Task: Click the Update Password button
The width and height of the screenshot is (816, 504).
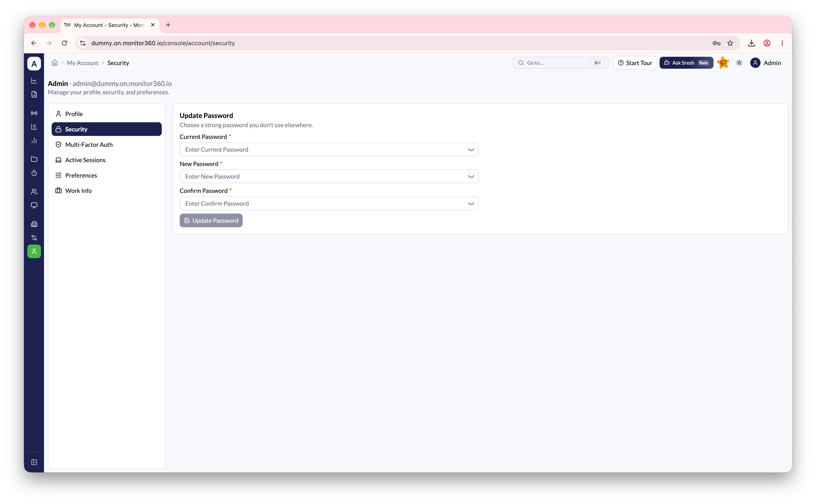Action: tap(211, 220)
